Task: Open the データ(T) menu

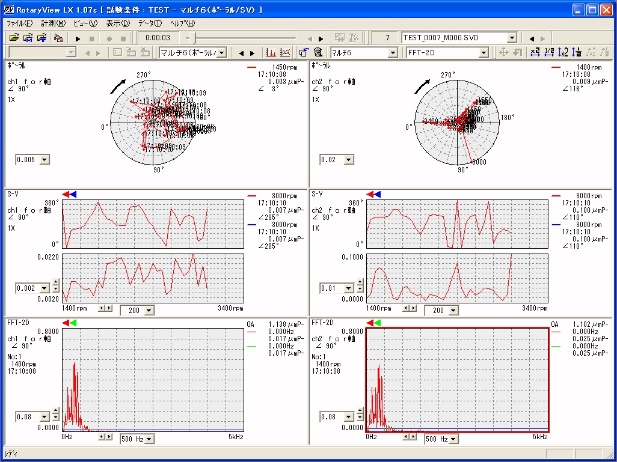Action: (150, 24)
